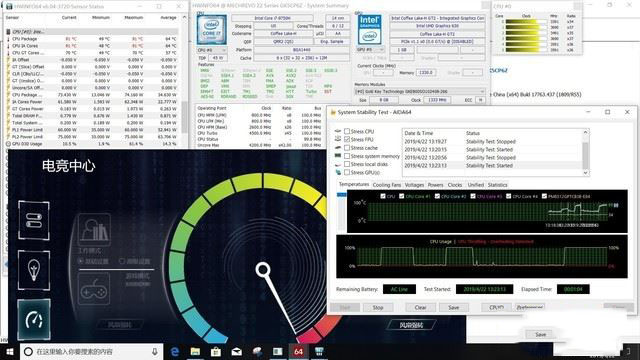Image resolution: width=640 pixels, height=360 pixels.
Task: Enable the Stress GPU(s) checkbox
Action: (347, 172)
